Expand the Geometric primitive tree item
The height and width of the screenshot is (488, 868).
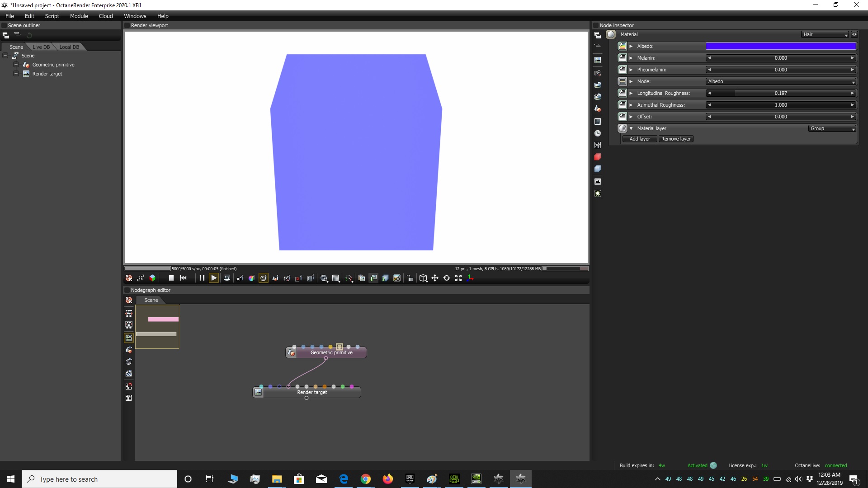coord(16,65)
